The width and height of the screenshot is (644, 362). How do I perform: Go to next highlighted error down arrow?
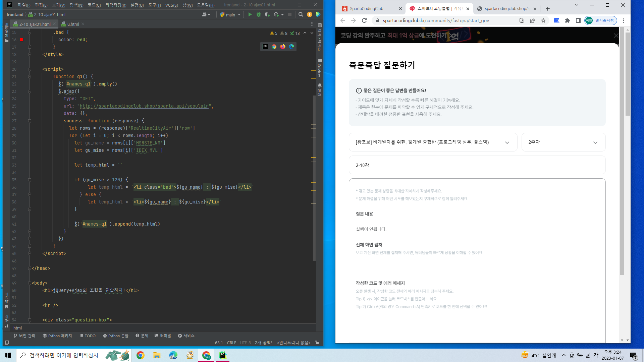[312, 33]
